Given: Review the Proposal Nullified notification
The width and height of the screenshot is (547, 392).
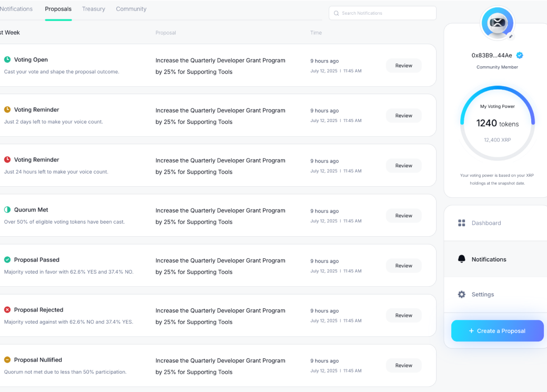Looking at the screenshot, I should (x=403, y=366).
